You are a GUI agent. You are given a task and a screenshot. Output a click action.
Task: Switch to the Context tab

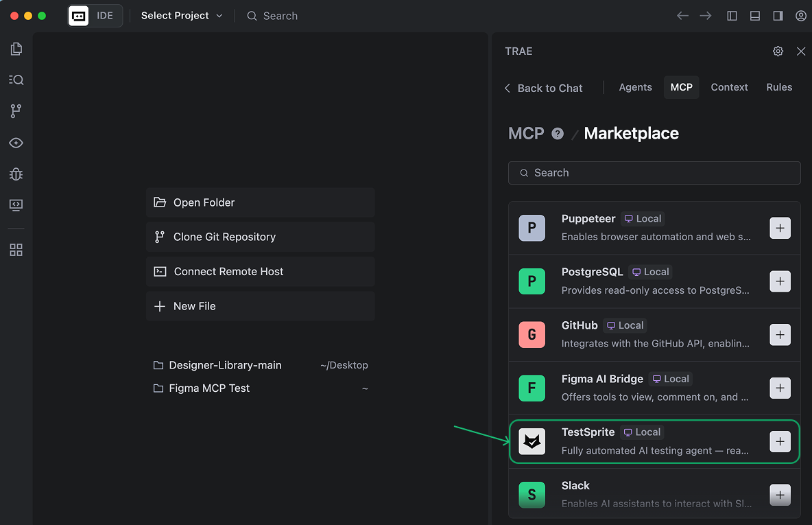(x=729, y=87)
